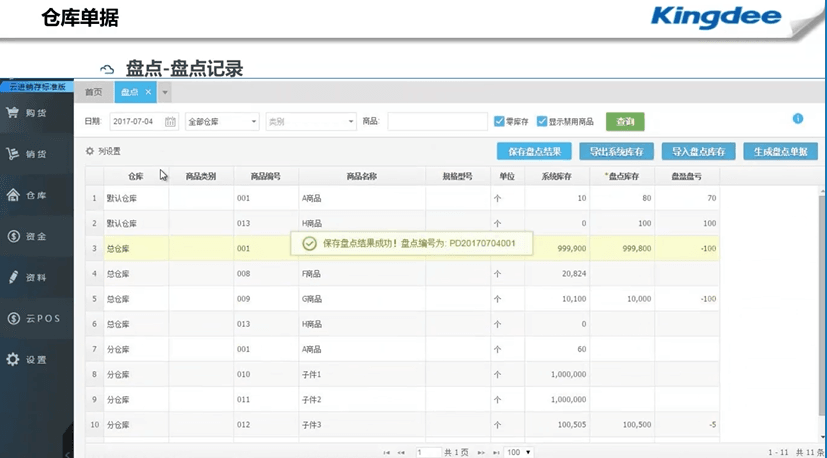Click the 盘盈盘亏 column header

[x=687, y=177]
